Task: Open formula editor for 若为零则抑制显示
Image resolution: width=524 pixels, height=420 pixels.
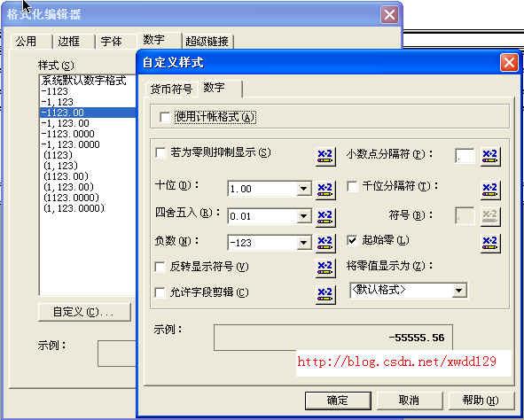Action: [x=325, y=156]
